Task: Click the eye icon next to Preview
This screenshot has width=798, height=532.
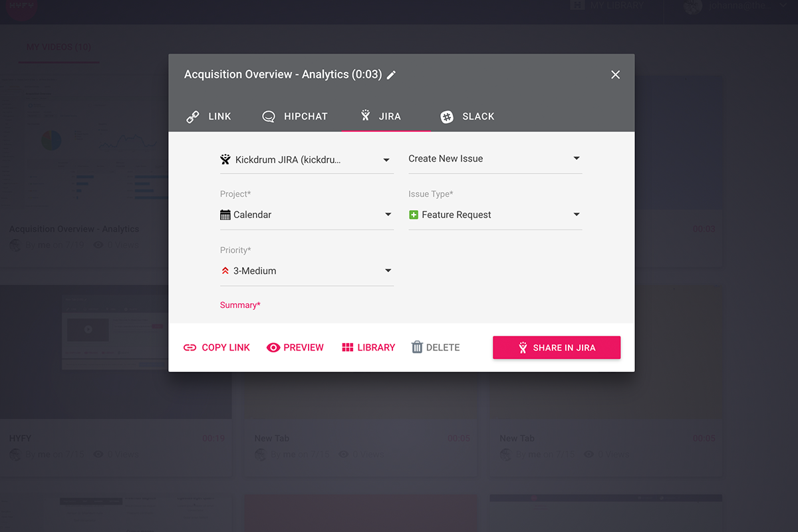Action: (273, 347)
